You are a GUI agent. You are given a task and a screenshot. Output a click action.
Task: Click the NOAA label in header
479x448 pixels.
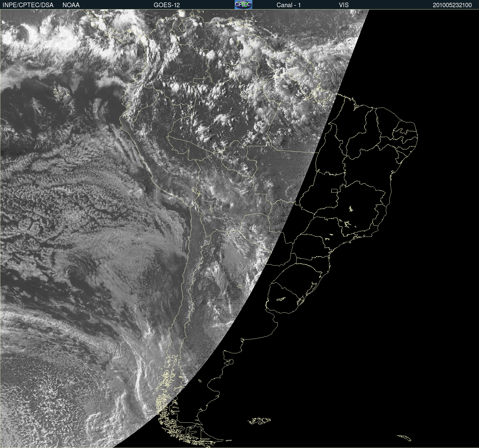(x=71, y=5)
